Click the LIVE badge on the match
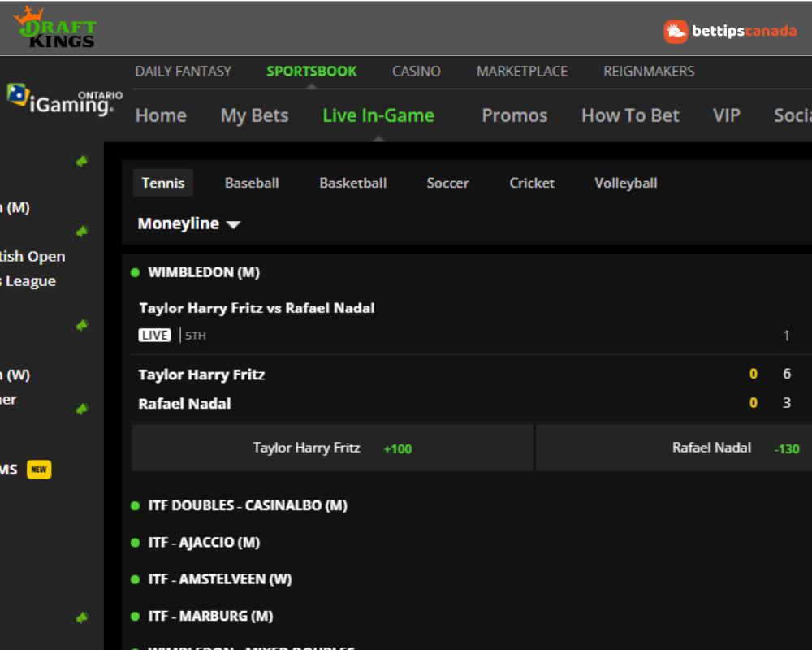Screen dimensions: 812x650 pyautogui.click(x=154, y=336)
